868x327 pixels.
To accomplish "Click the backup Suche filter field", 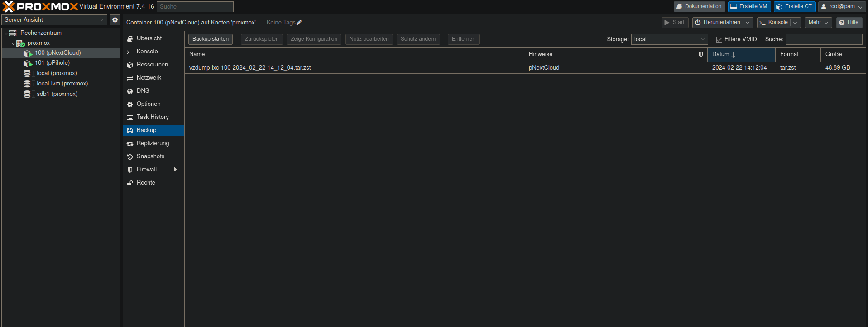I will click(x=824, y=39).
